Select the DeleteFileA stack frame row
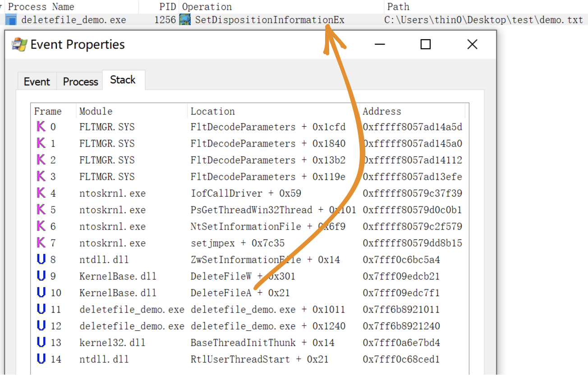Image resolution: width=588 pixels, height=376 pixels. coord(221,293)
